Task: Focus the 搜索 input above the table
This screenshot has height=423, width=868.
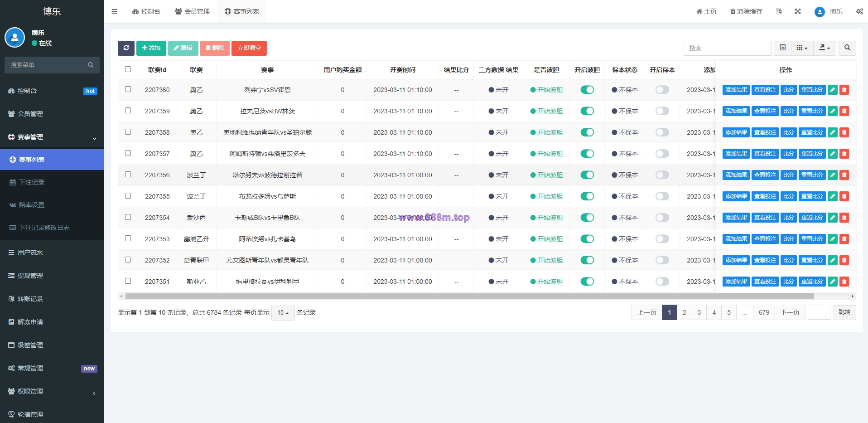Action: [727, 48]
